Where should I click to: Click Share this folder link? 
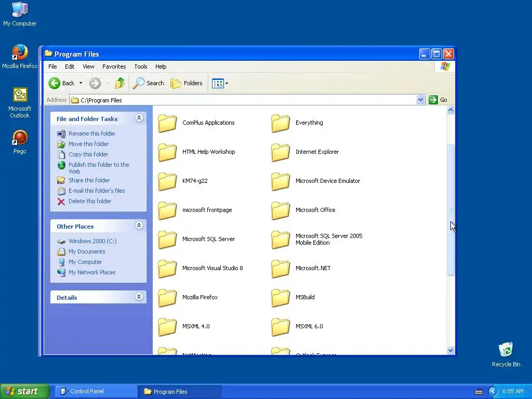pos(89,180)
